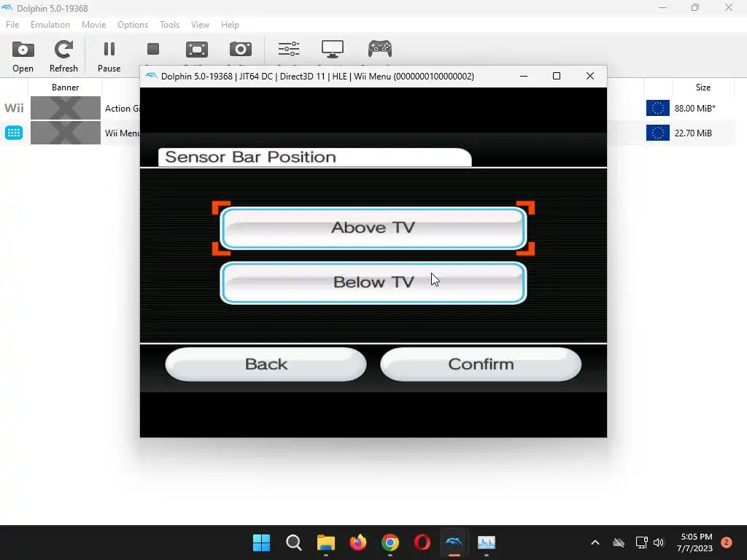Select the Below TV option
This screenshot has width=747, height=560.
click(373, 282)
